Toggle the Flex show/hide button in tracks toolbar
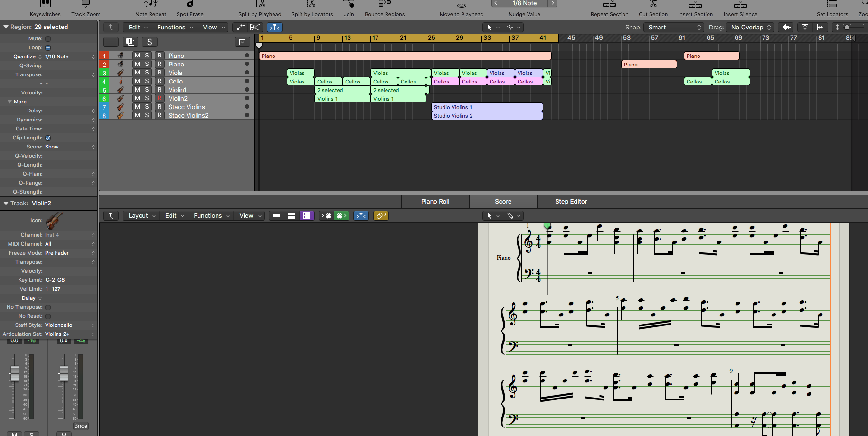Viewport: 868px width, 436px height. pos(255,28)
